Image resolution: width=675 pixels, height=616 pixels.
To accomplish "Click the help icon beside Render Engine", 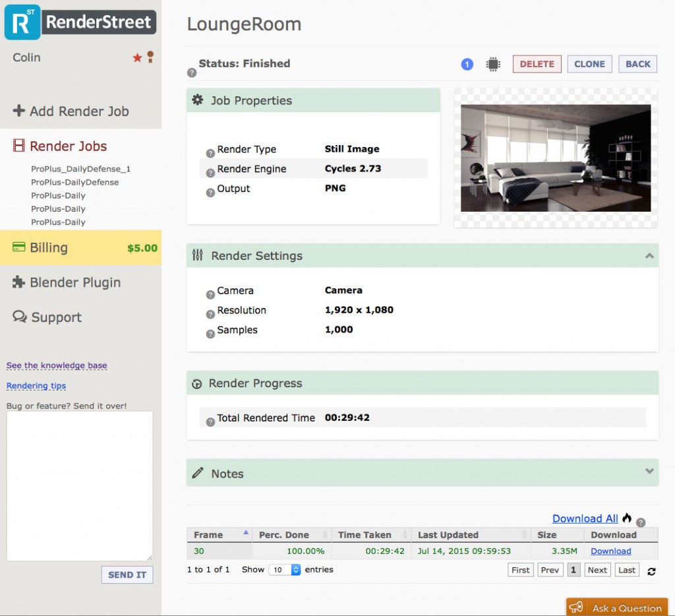I will coord(210,173).
